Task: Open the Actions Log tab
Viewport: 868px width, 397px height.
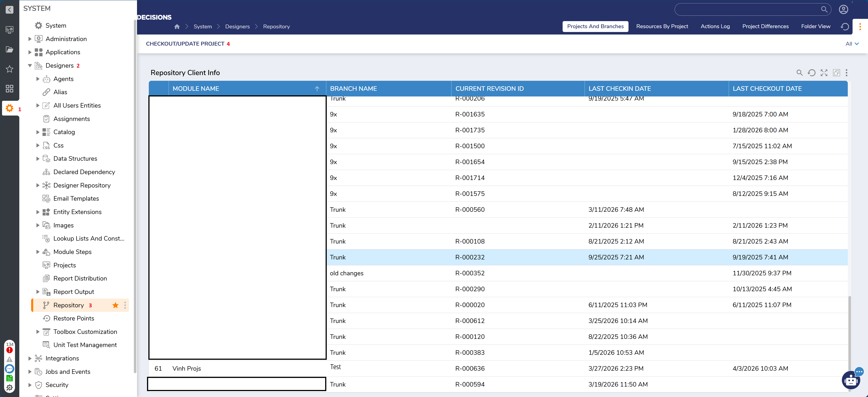Action: (x=715, y=26)
